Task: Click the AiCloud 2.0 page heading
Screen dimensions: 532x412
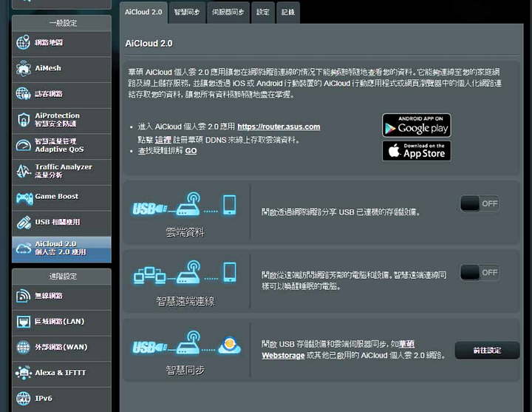Action: click(149, 44)
